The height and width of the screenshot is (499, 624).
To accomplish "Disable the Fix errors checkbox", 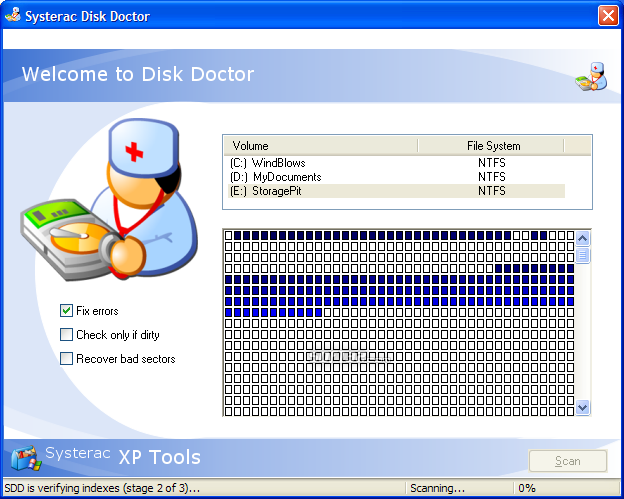I will [66, 310].
